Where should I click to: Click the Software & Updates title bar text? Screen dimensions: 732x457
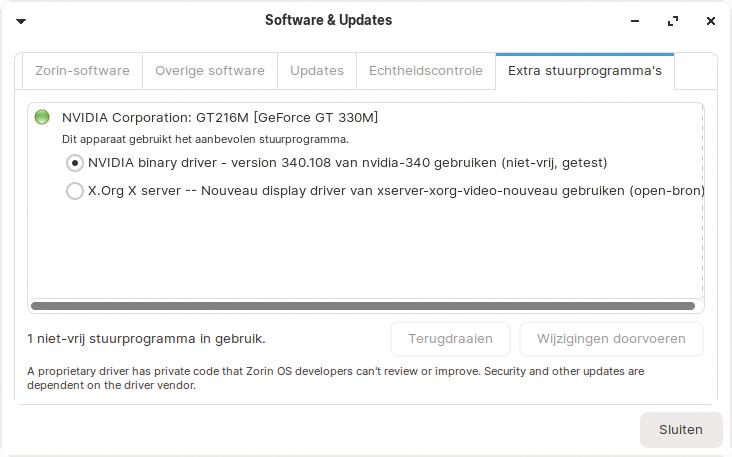328,20
